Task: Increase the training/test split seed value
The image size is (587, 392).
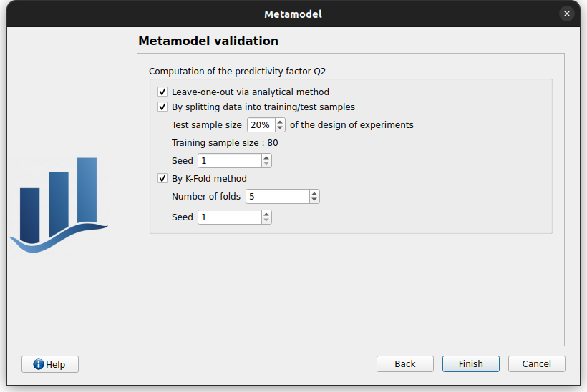Action: [x=266, y=157]
